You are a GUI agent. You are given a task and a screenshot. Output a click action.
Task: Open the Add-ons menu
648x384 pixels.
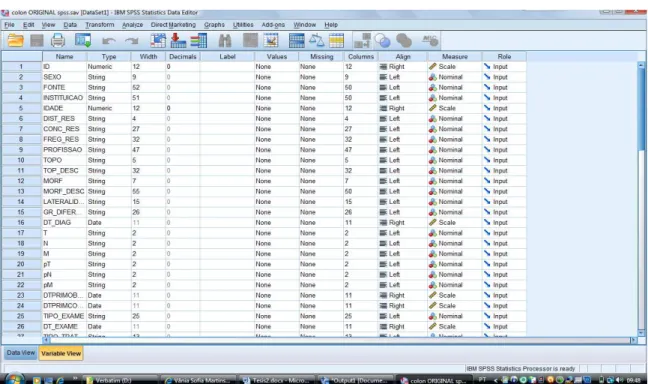click(x=273, y=25)
